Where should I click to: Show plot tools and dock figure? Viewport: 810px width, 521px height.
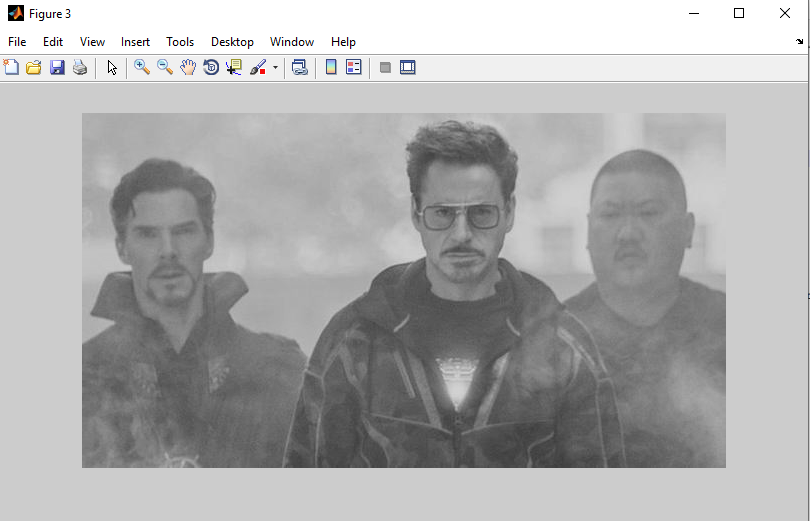tap(407, 68)
